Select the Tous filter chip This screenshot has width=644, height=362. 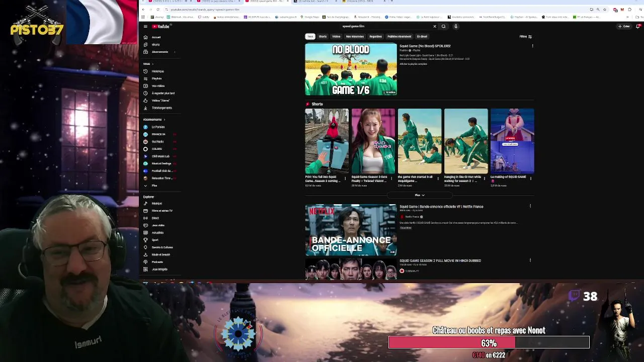point(310,36)
